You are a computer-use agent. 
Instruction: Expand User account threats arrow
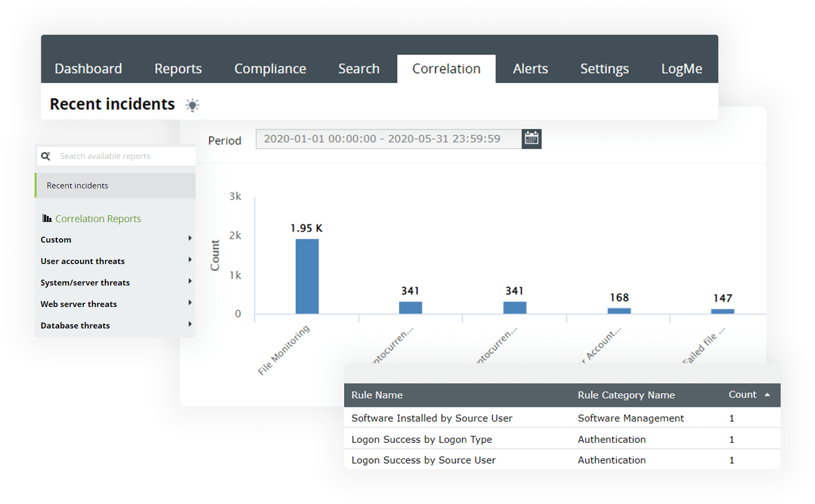pos(190,260)
